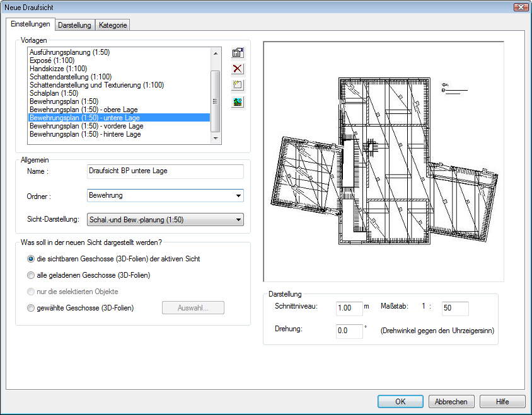
Task: Click the Maßstab value field
Action: [x=455, y=308]
